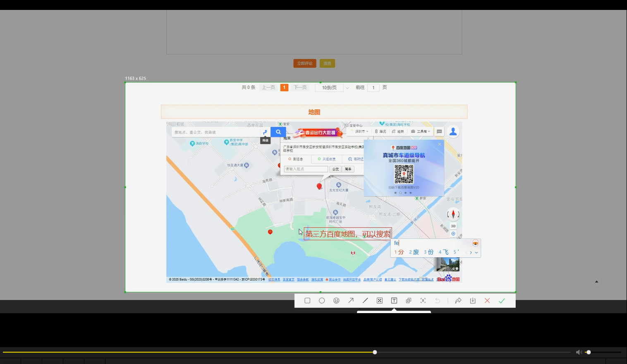Mute the video player speaker icon

click(x=579, y=352)
